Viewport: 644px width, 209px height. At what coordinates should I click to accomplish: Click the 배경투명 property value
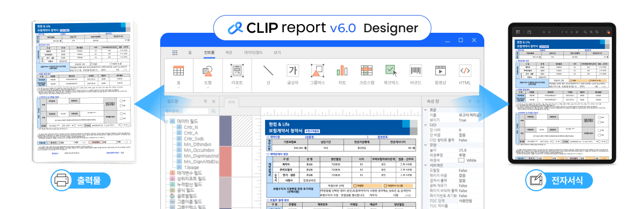462,155
